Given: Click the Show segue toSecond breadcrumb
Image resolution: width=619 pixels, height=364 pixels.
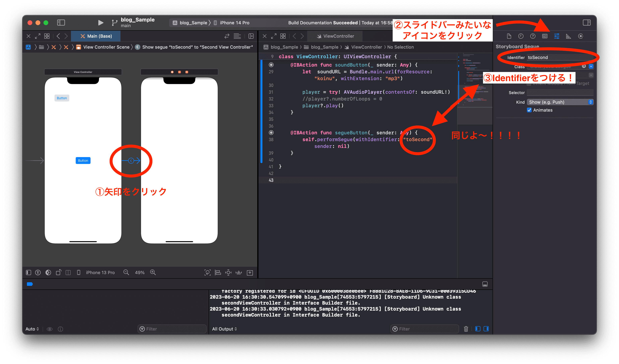Looking at the screenshot, I should click(194, 47).
